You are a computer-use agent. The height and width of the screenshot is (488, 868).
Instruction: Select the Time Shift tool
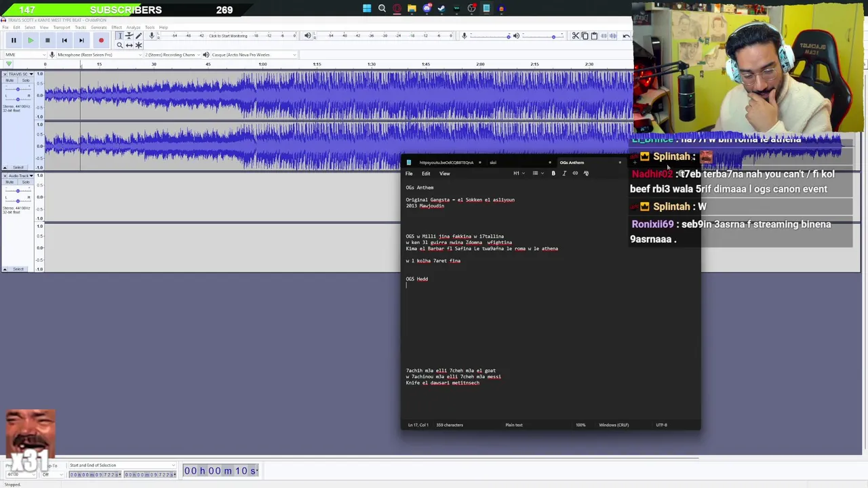[x=129, y=45]
